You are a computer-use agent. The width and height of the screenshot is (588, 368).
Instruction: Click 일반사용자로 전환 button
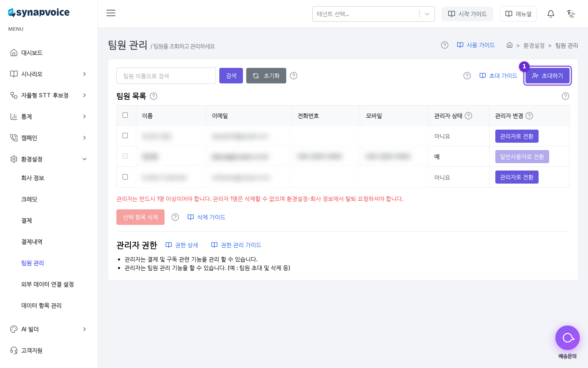[x=522, y=156]
